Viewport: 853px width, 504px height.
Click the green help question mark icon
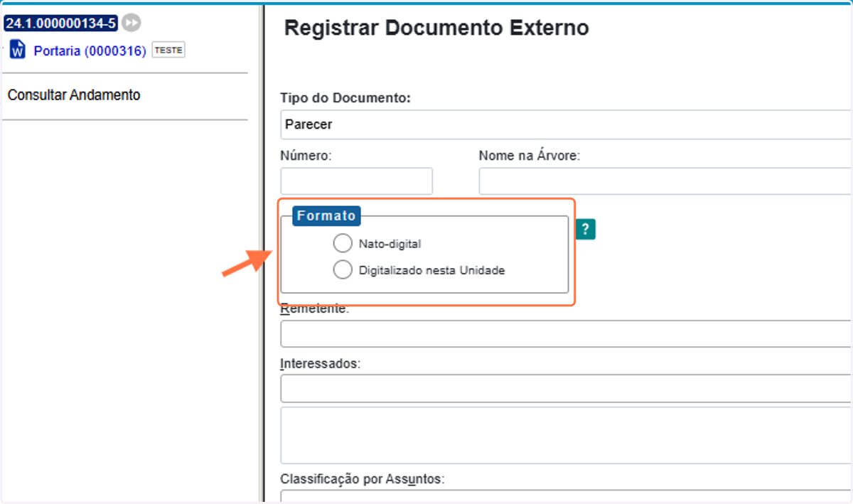click(x=585, y=229)
